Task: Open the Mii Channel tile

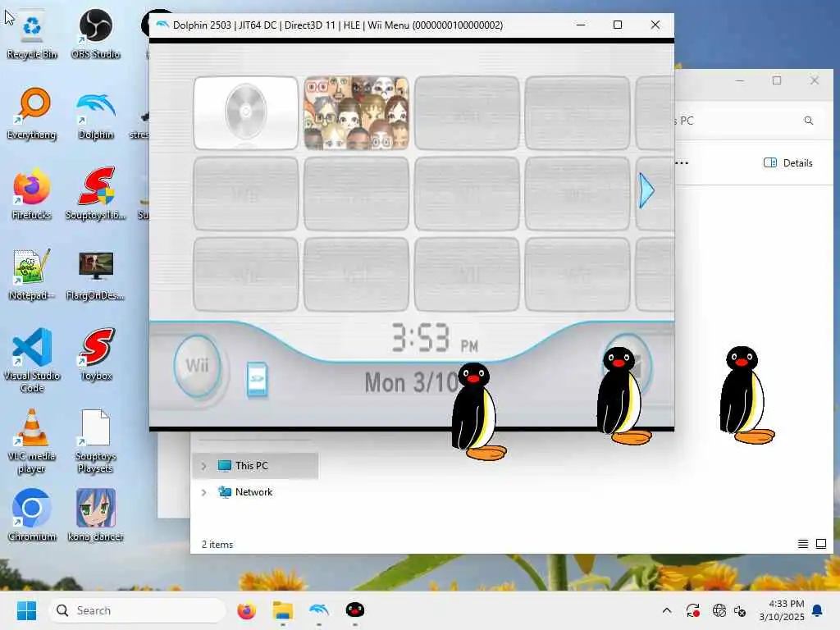Action: pyautogui.click(x=356, y=112)
